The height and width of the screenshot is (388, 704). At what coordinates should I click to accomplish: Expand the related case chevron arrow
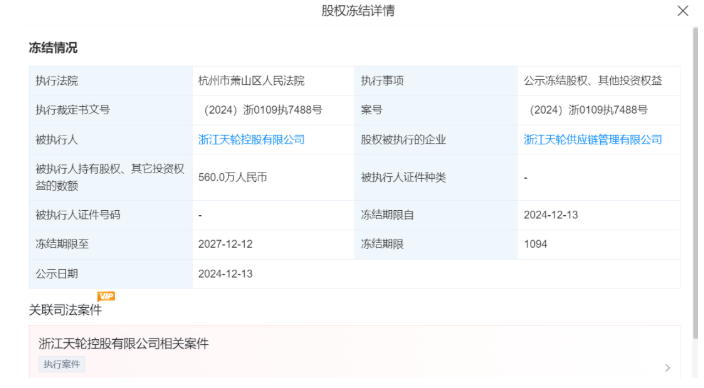pos(668,368)
